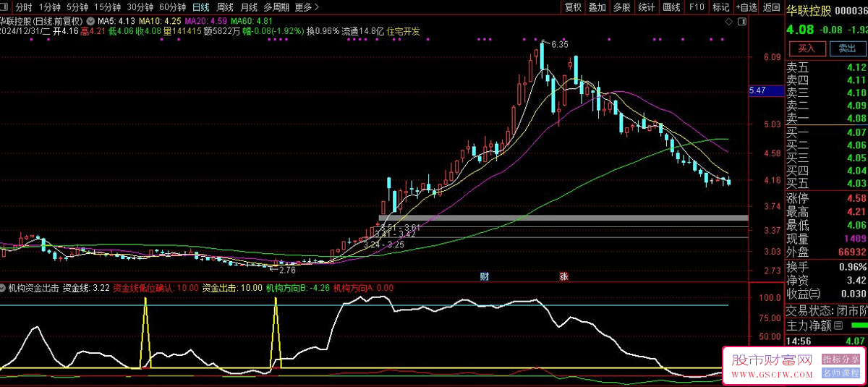Open the indicator dropdown next to 华联控股 title
The image size is (868, 387).
[90, 20]
